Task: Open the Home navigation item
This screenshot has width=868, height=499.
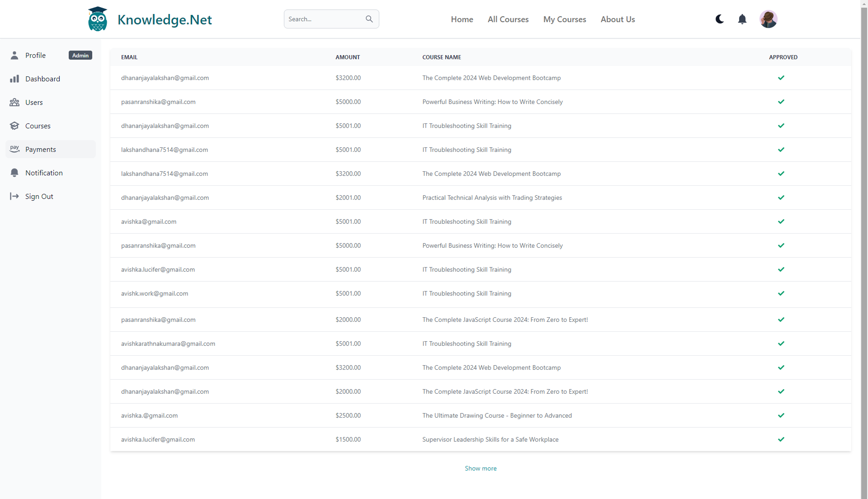Action: point(462,19)
